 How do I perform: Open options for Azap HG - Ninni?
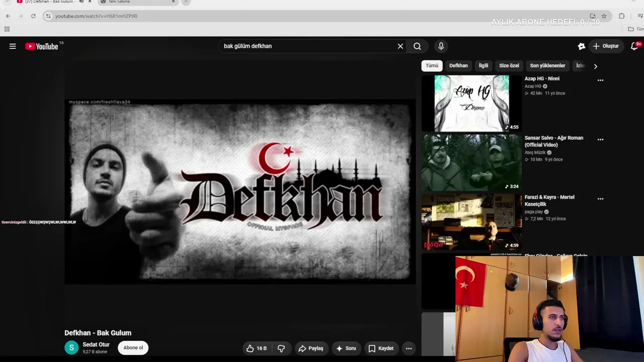pyautogui.click(x=600, y=80)
